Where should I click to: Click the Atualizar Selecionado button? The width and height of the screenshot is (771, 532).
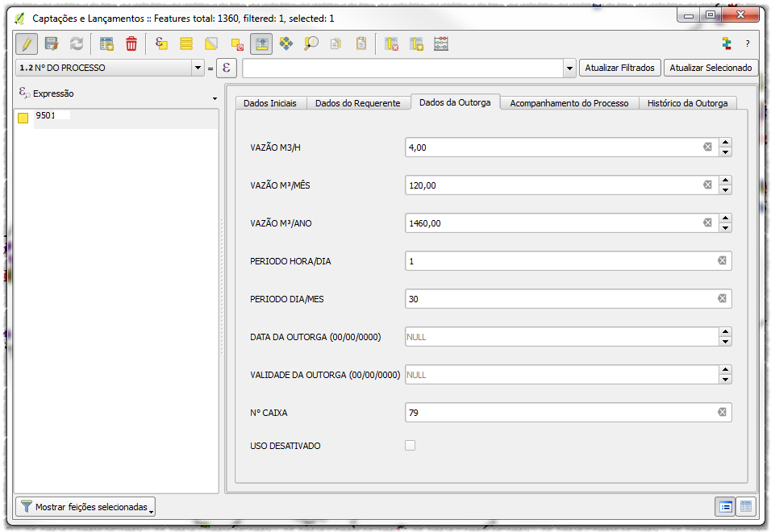click(710, 68)
